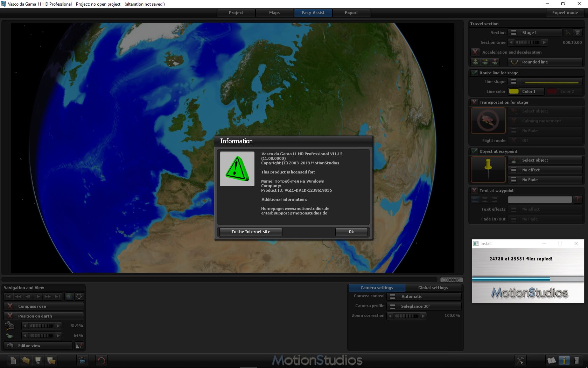Open the Line shape dropdown
This screenshot has height=368, width=588.
coord(545,82)
